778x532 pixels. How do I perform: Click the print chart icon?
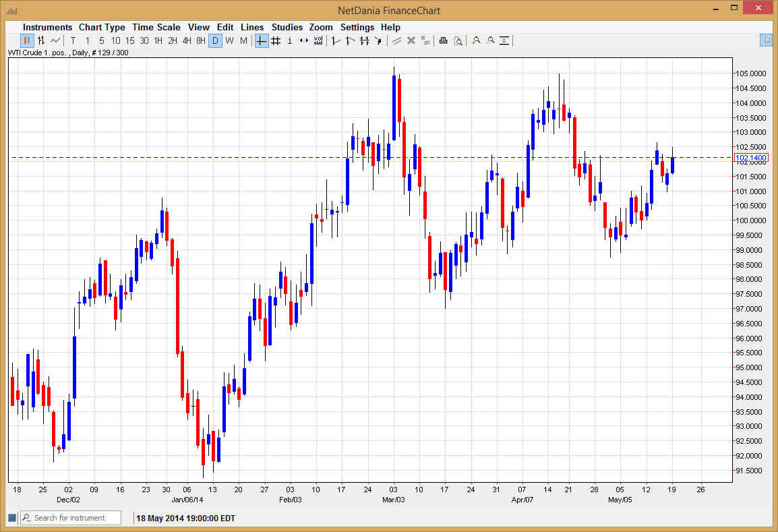(443, 40)
